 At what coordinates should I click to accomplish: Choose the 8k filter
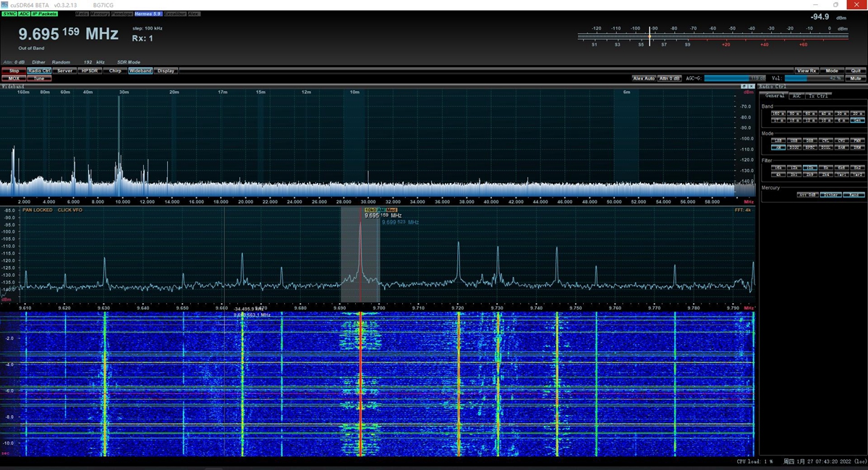(x=826, y=168)
